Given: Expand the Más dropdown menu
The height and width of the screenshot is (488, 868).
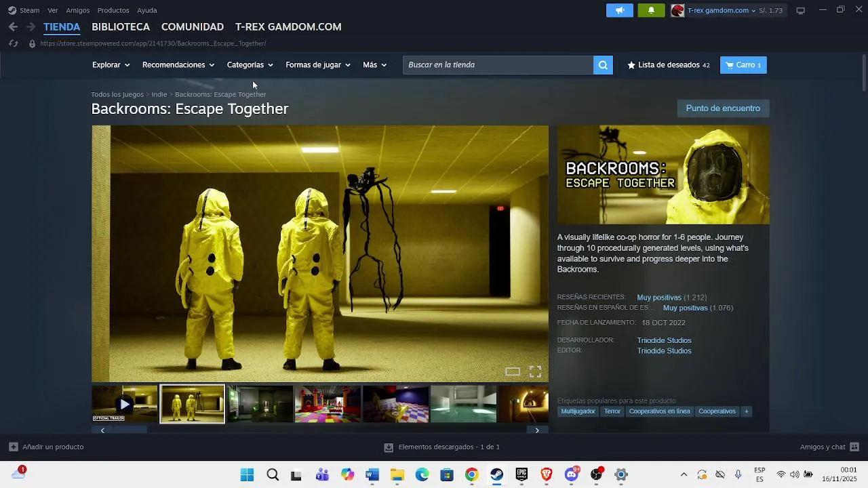Looking at the screenshot, I should [x=374, y=65].
